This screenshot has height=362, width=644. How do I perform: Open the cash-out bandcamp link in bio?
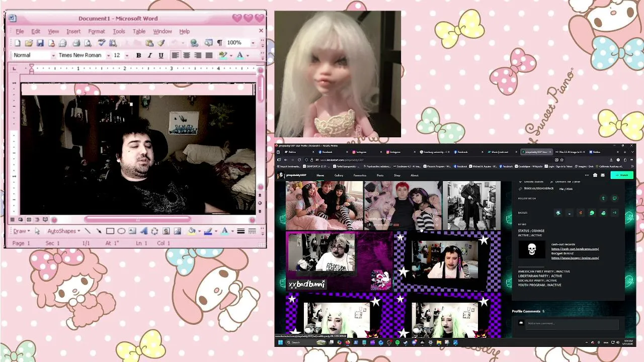point(575,249)
